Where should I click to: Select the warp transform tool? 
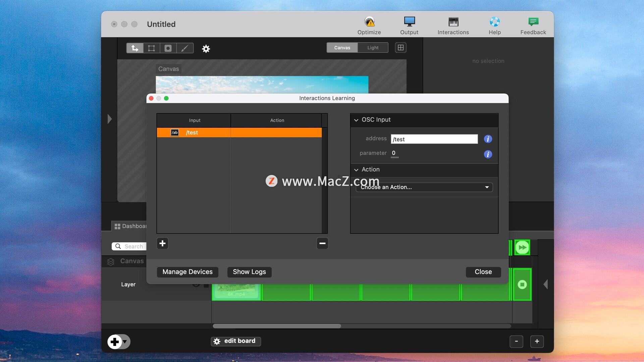[151, 48]
